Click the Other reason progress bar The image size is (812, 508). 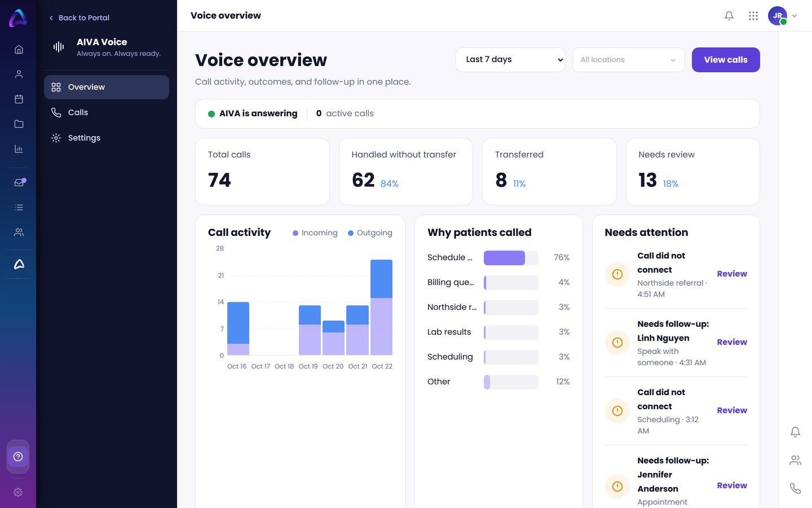coord(511,382)
